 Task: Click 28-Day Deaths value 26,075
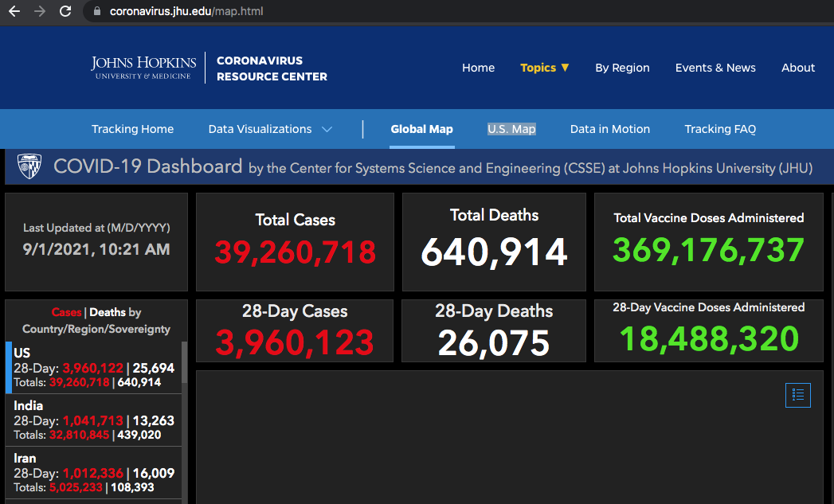(x=494, y=343)
